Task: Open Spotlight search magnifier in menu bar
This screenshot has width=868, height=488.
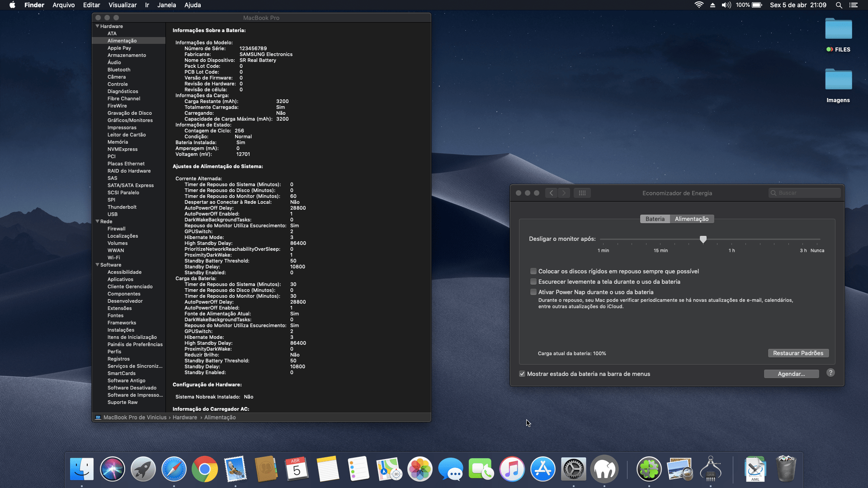Action: [x=839, y=5]
